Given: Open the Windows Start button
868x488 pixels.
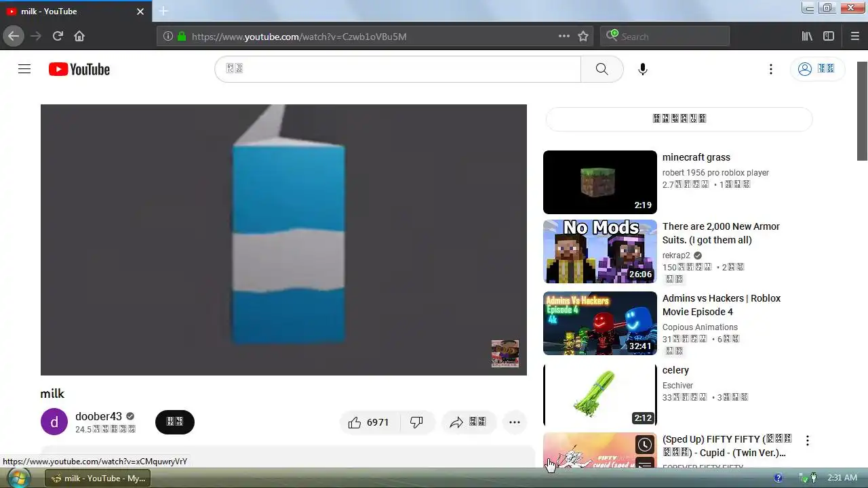Looking at the screenshot, I should (x=18, y=478).
